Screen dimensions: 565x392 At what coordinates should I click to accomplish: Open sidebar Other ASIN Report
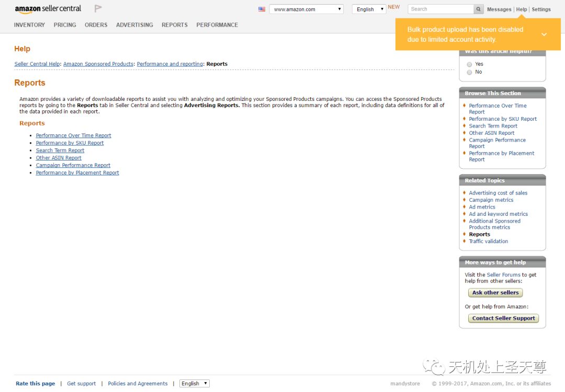(491, 133)
